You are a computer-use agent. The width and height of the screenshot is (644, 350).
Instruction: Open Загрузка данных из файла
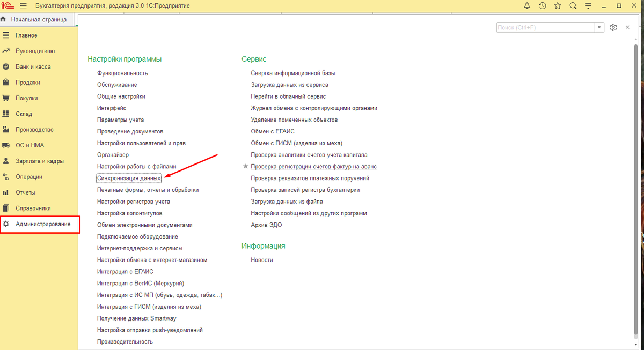[287, 202]
